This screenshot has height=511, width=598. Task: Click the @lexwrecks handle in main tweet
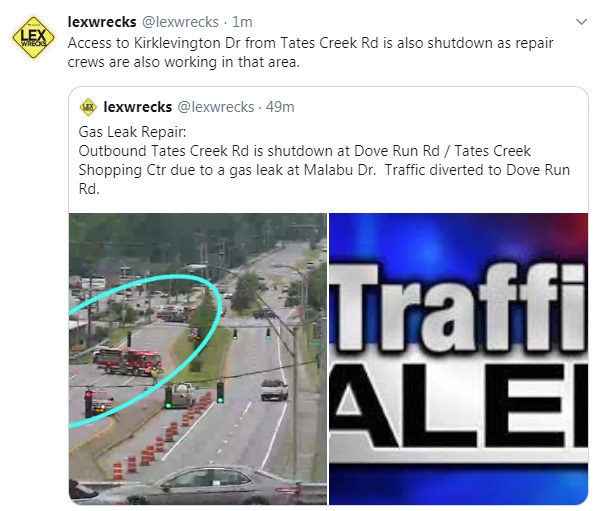(x=180, y=22)
